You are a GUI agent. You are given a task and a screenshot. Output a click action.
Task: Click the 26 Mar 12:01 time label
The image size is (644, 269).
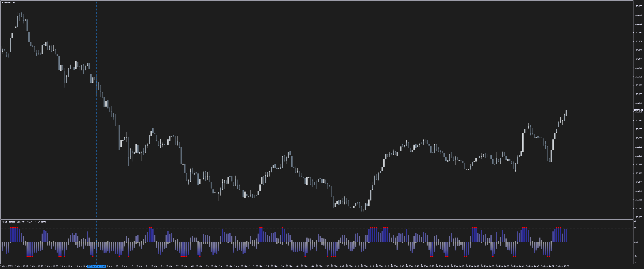click(217, 266)
